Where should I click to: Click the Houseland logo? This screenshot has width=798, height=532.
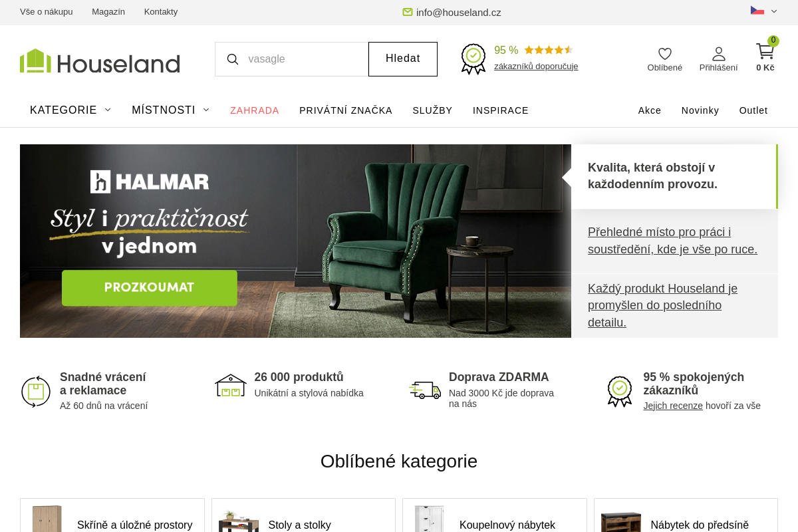[x=100, y=61]
